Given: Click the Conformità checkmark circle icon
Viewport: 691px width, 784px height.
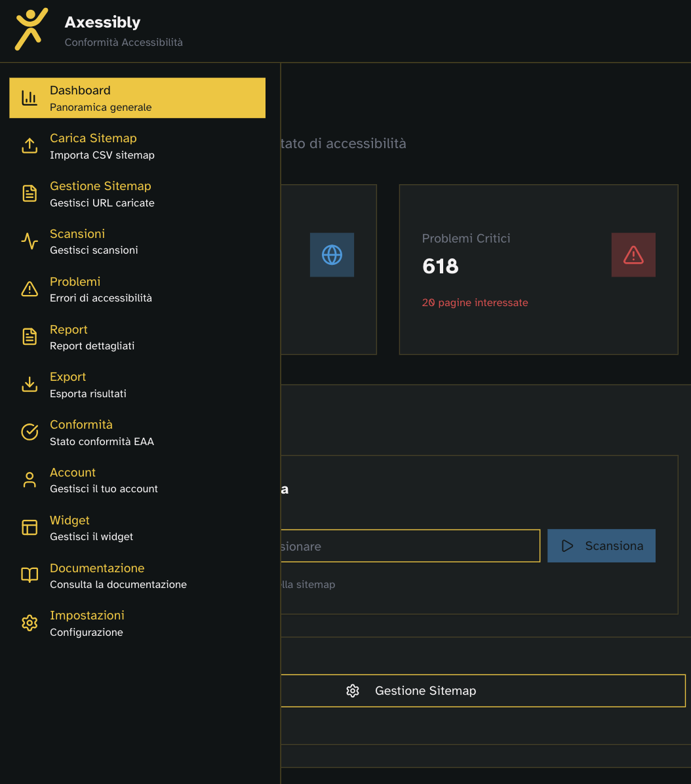Looking at the screenshot, I should (30, 431).
